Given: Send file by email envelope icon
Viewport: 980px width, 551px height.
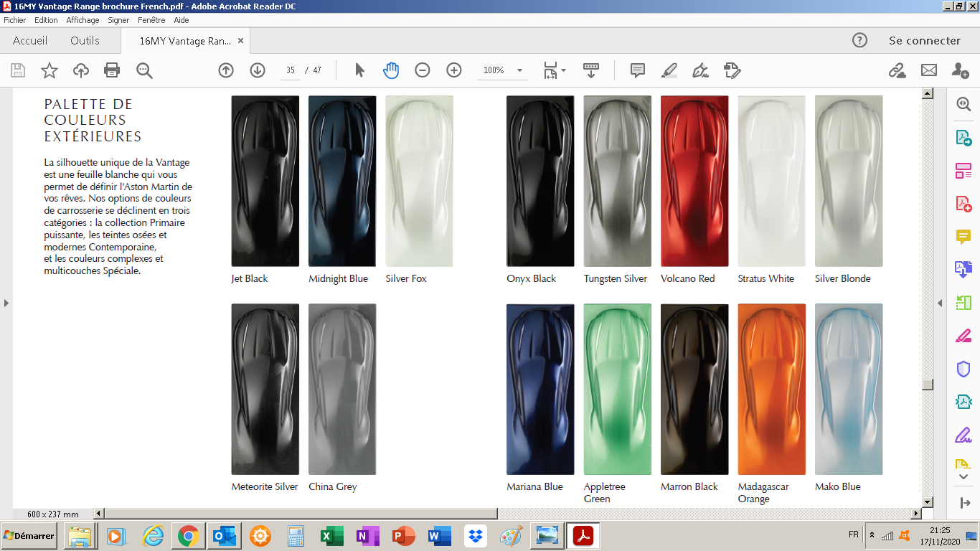Looking at the screenshot, I should click(x=929, y=70).
